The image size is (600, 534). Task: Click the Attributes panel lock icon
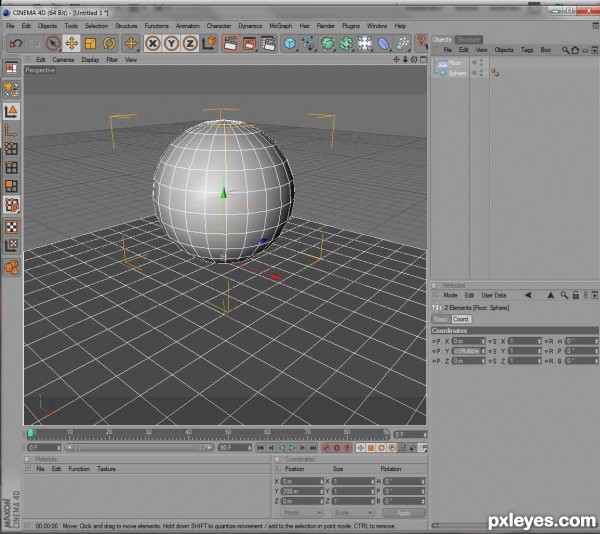(x=576, y=295)
